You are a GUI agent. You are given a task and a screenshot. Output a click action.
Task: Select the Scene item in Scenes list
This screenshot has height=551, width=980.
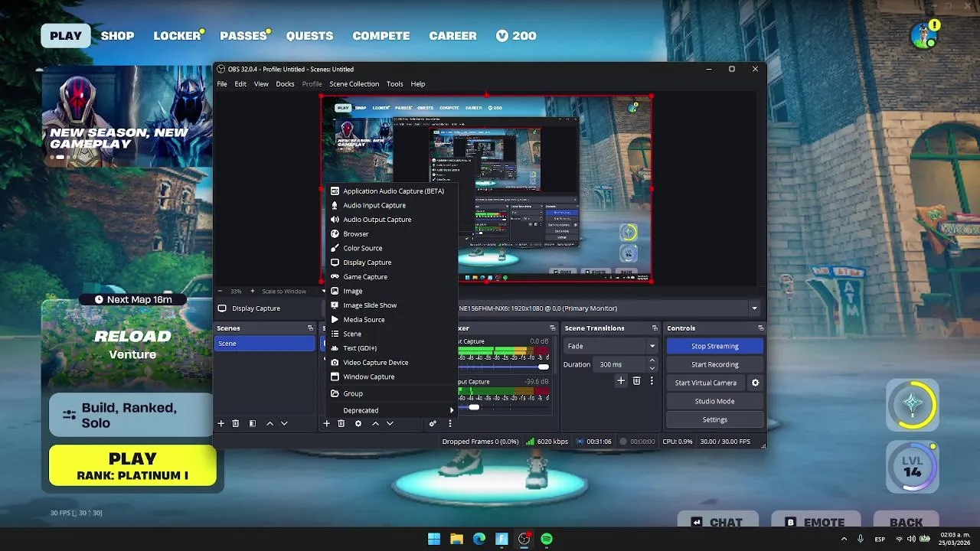click(x=265, y=344)
